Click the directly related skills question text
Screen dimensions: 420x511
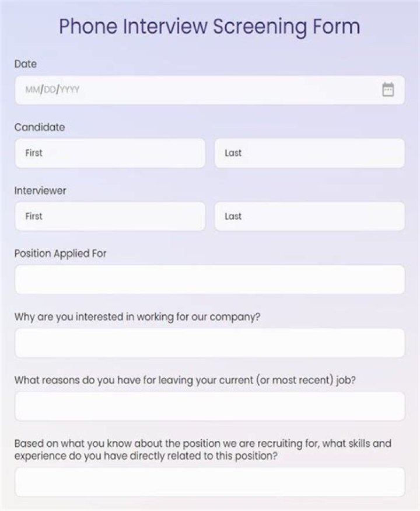[x=203, y=449]
